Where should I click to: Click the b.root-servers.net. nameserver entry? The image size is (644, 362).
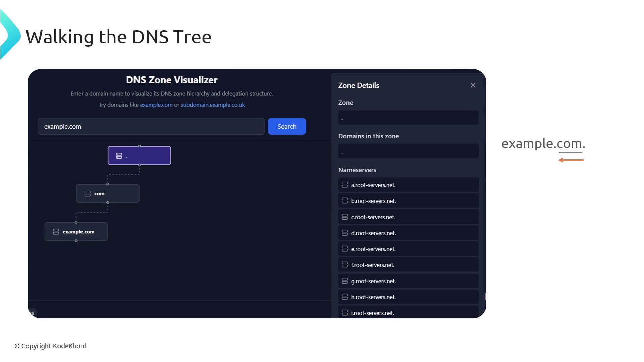[408, 201]
